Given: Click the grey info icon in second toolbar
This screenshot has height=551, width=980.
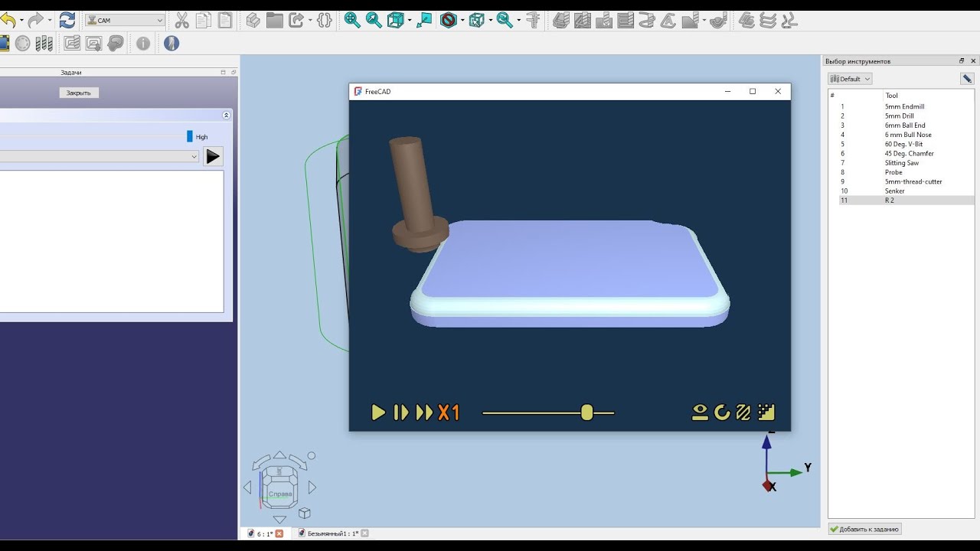Looking at the screenshot, I should pos(143,44).
